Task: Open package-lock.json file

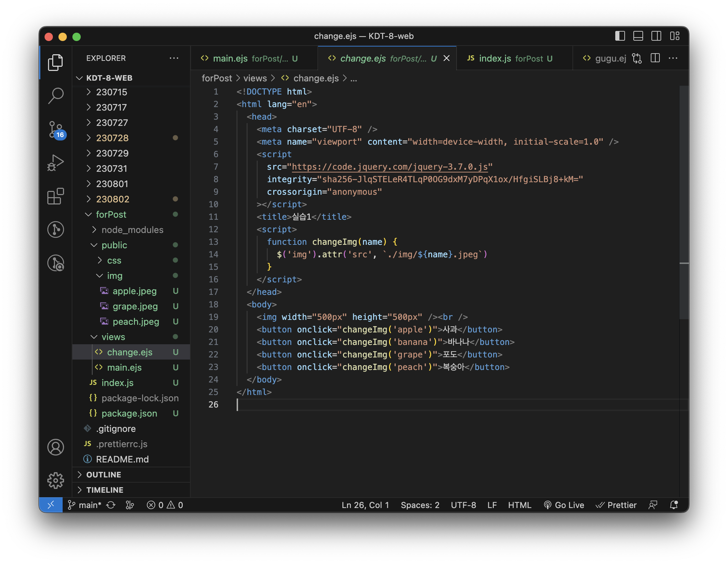Action: point(131,398)
